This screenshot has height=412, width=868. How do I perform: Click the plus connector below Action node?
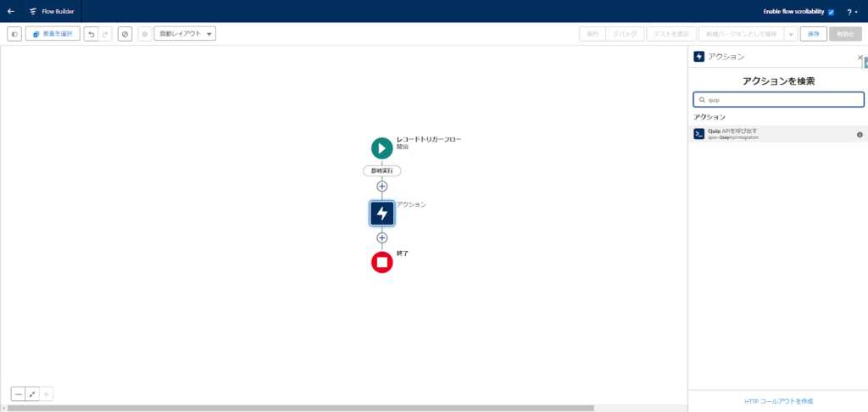click(381, 238)
